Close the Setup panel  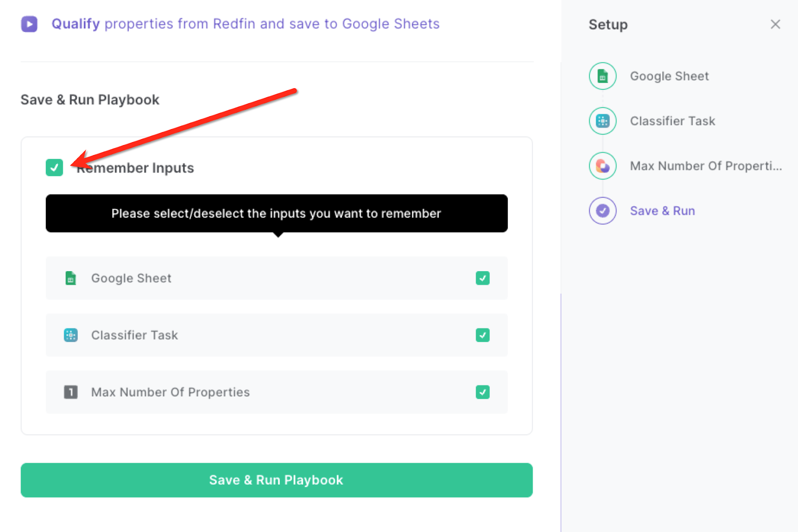(x=775, y=24)
